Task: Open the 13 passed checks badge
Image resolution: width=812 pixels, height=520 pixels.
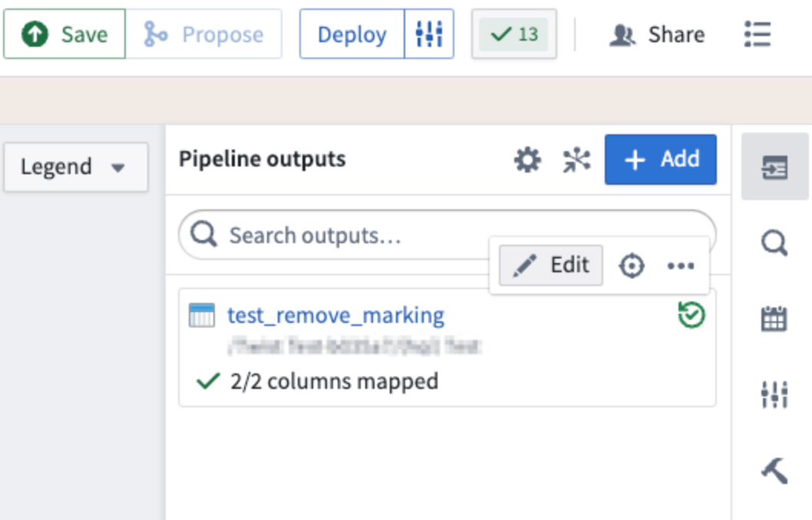Action: pos(513,35)
